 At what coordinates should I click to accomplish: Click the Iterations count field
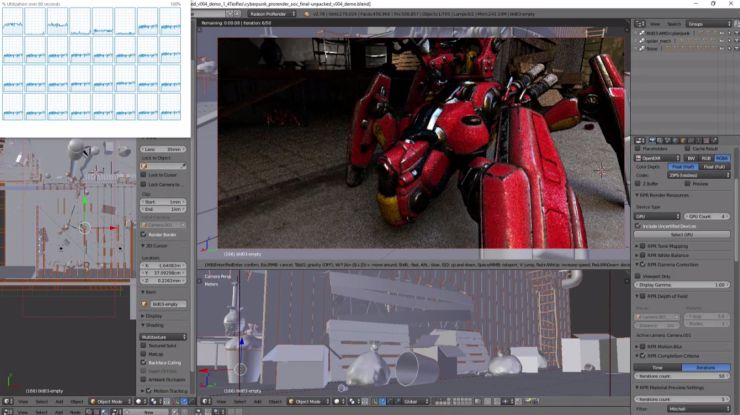tap(682, 376)
